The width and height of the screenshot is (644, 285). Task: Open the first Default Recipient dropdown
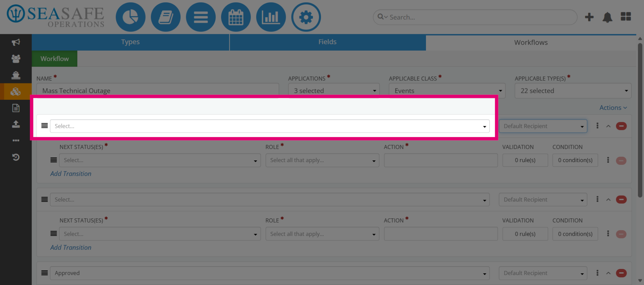(x=543, y=126)
